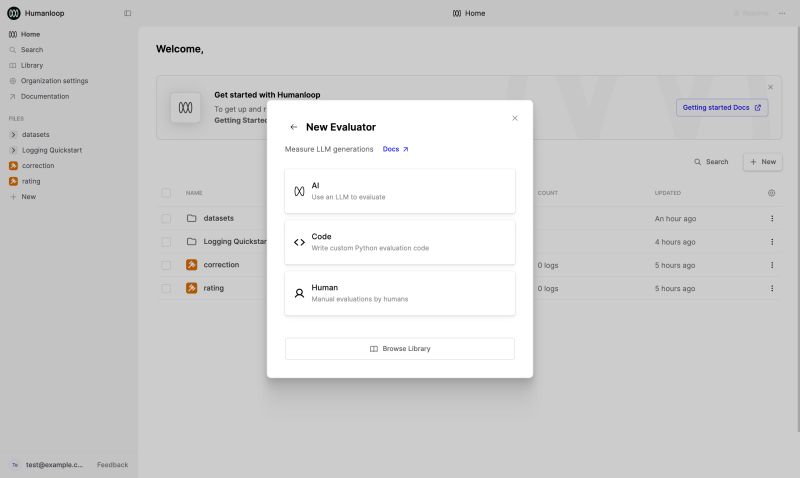The height and width of the screenshot is (478, 800).
Task: Open more options for Logging Quickstart row
Action: (x=772, y=242)
